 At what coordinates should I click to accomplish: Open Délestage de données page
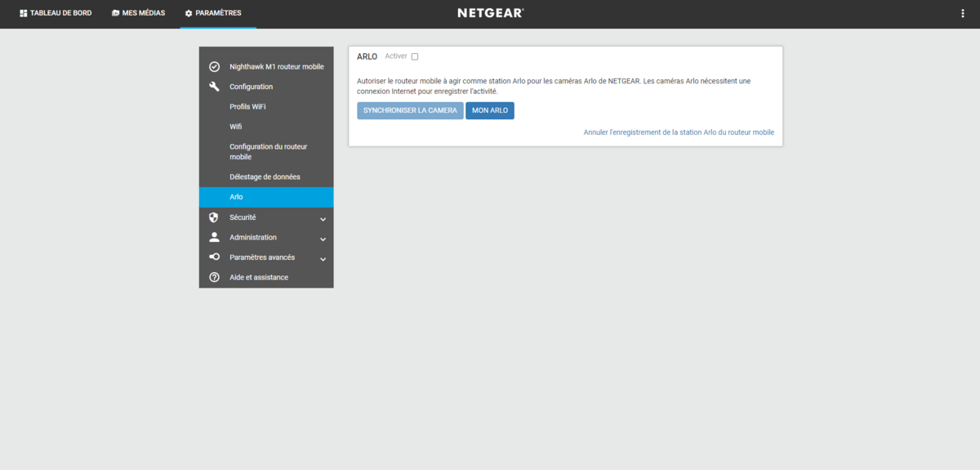coord(266,177)
